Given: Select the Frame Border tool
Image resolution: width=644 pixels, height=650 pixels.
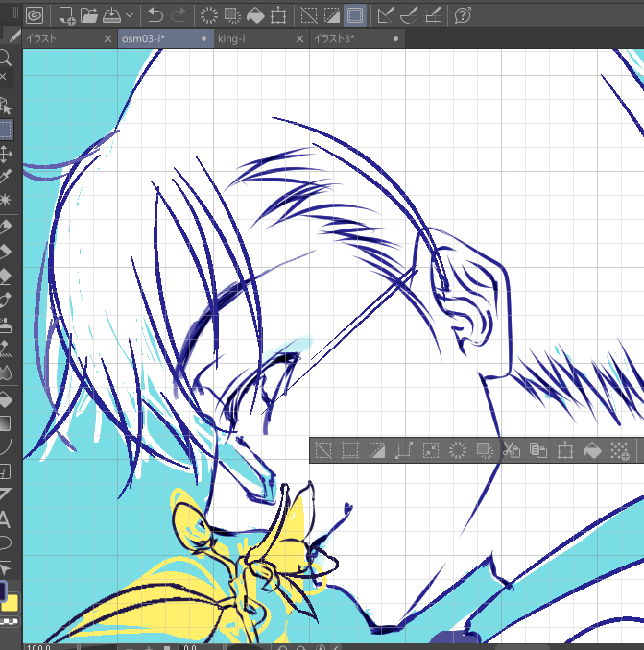Looking at the screenshot, I should click(5, 471).
